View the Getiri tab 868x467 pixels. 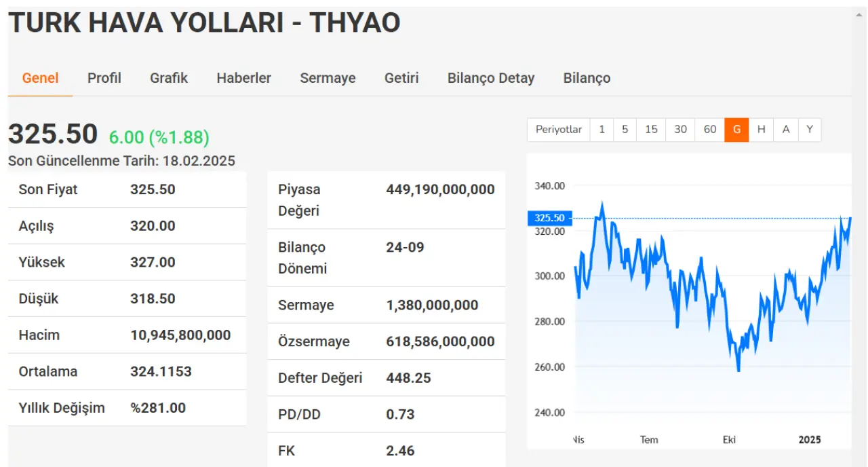[x=401, y=78]
